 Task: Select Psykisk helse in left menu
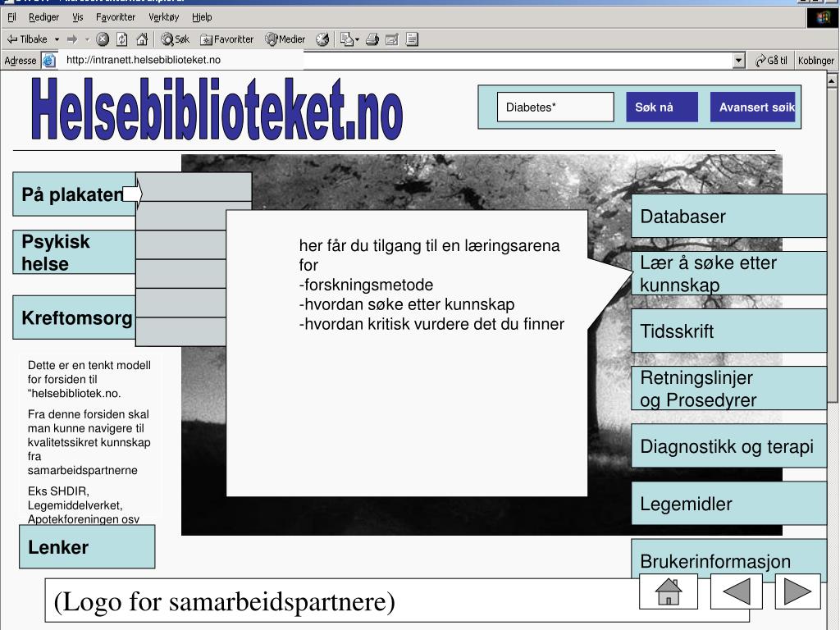click(x=74, y=253)
